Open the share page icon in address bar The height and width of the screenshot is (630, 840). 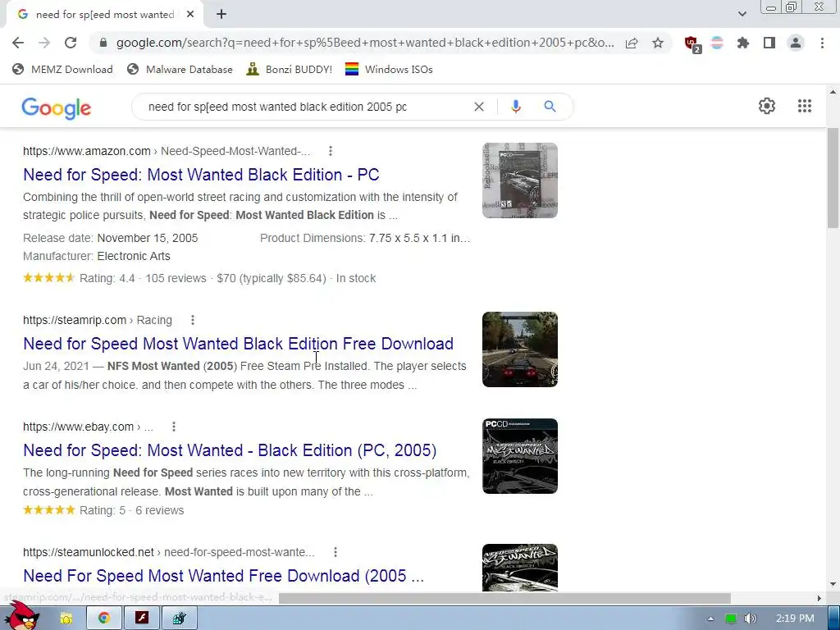tap(632, 43)
